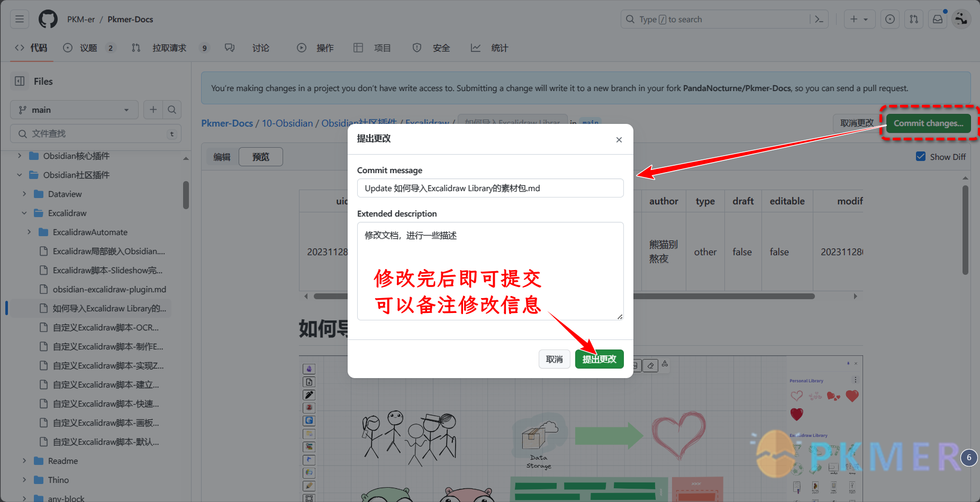The image size is (980, 502).
Task: Switch to the 代码 tab
Action: tap(31, 48)
